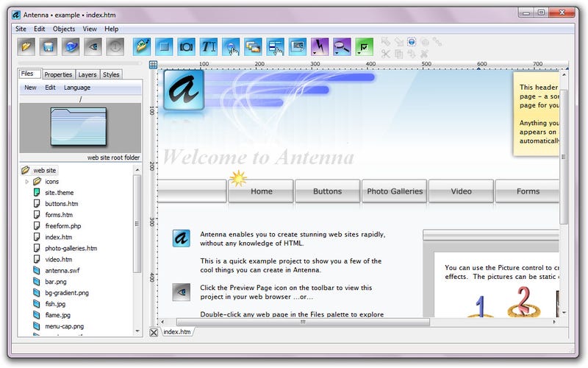Screen dimensions: 588x368
Task: Select the square box tool
Action: click(x=164, y=46)
